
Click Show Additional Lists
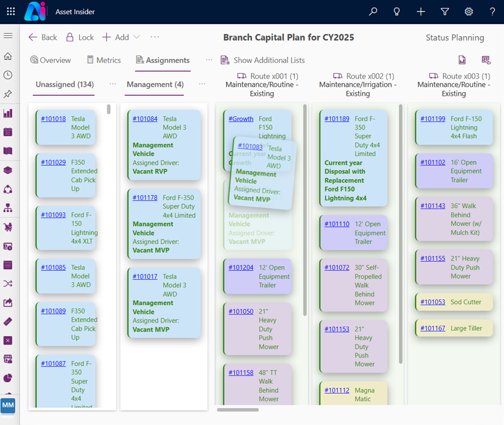tap(263, 60)
